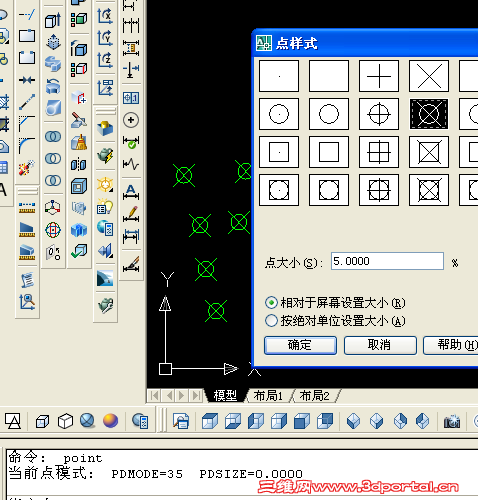Click the List properties scroll icon

tap(27, 280)
